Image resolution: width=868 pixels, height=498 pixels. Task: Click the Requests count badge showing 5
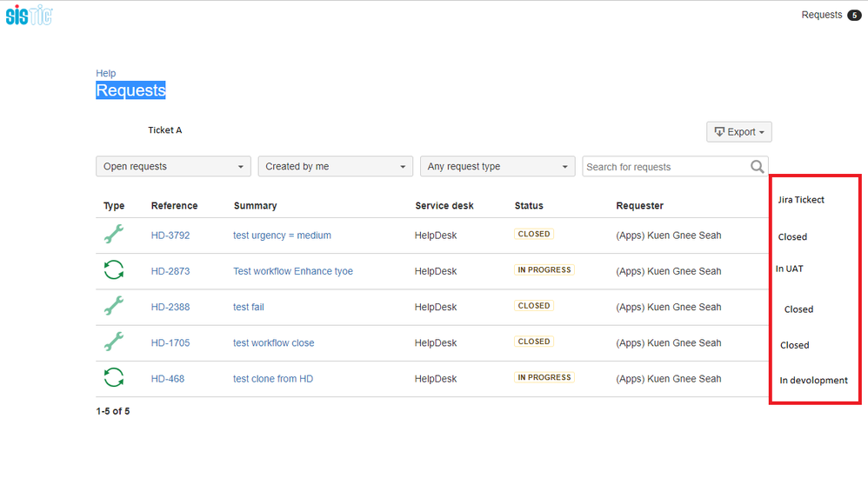(854, 16)
